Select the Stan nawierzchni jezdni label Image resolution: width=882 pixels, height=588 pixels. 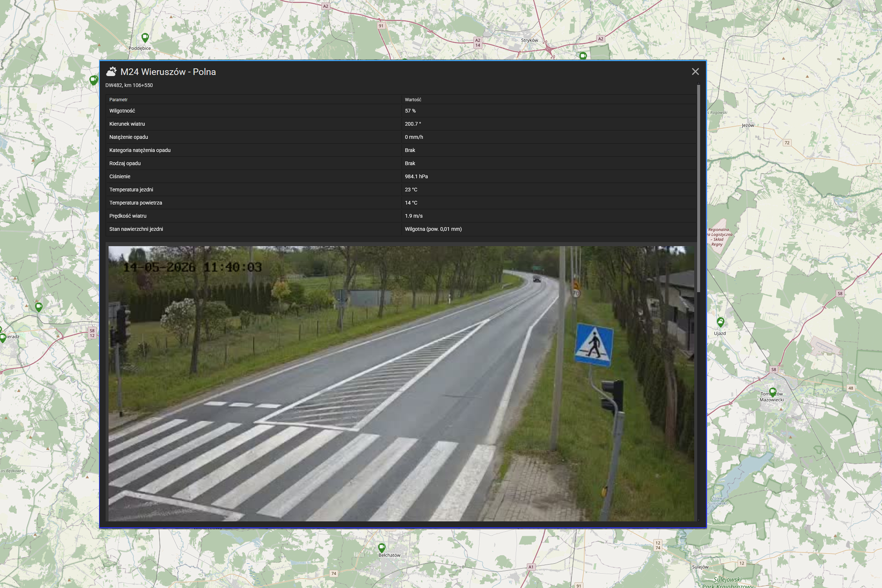pyautogui.click(x=136, y=229)
